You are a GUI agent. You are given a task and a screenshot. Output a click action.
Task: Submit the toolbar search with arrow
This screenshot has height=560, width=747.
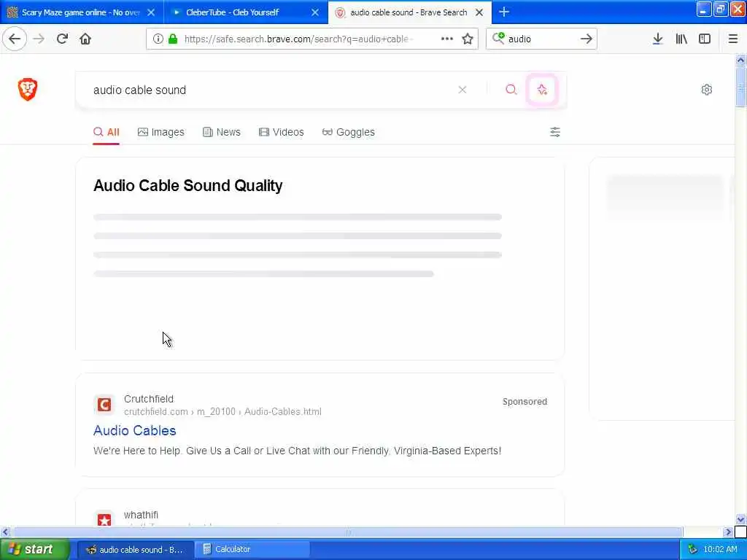(x=587, y=39)
